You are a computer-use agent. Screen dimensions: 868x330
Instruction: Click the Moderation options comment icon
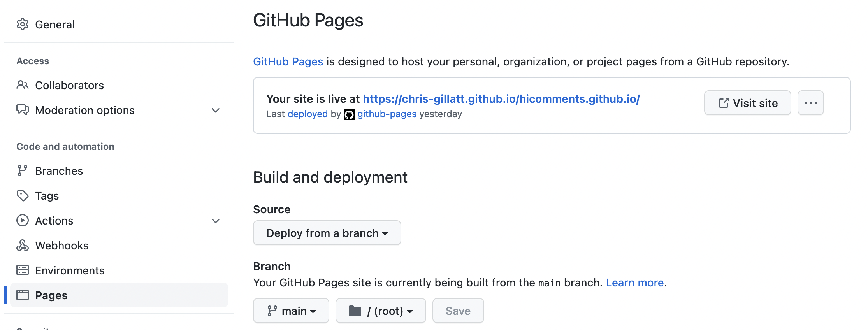(x=23, y=110)
